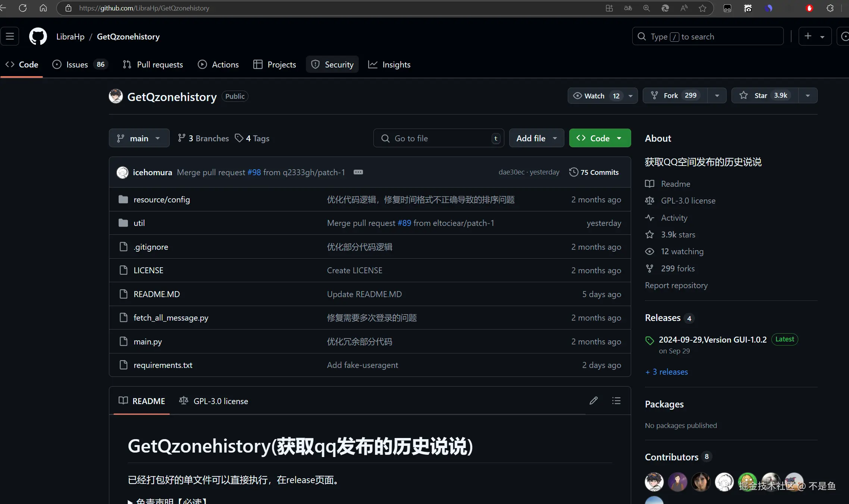The width and height of the screenshot is (849, 504).
Task: Open the util folder
Action: 139,223
